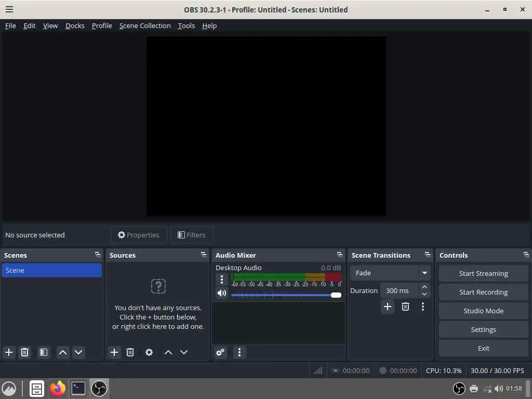Expand the Fade transition dropdown
Screen dimensions: 532x399
coord(424,273)
